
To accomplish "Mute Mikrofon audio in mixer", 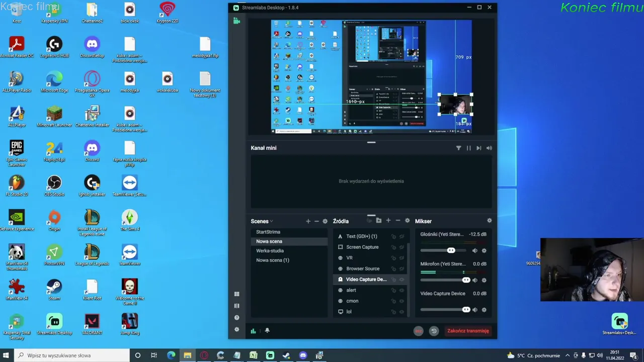I will point(474,280).
